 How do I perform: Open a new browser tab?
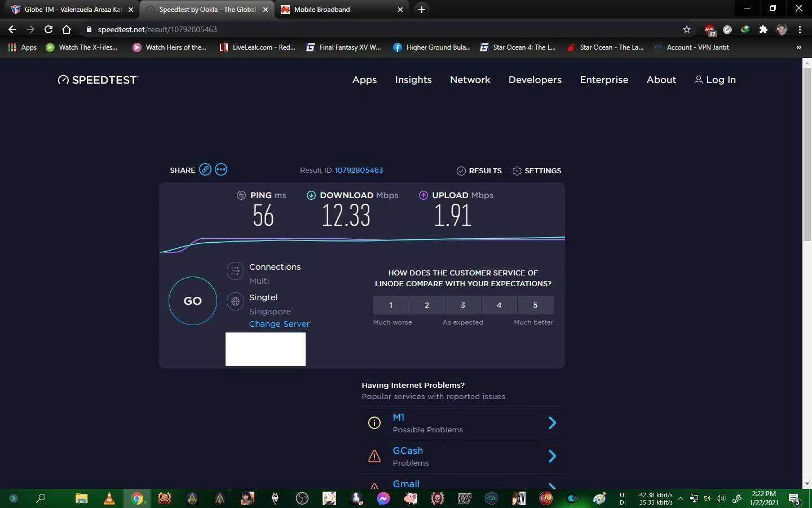(x=422, y=10)
